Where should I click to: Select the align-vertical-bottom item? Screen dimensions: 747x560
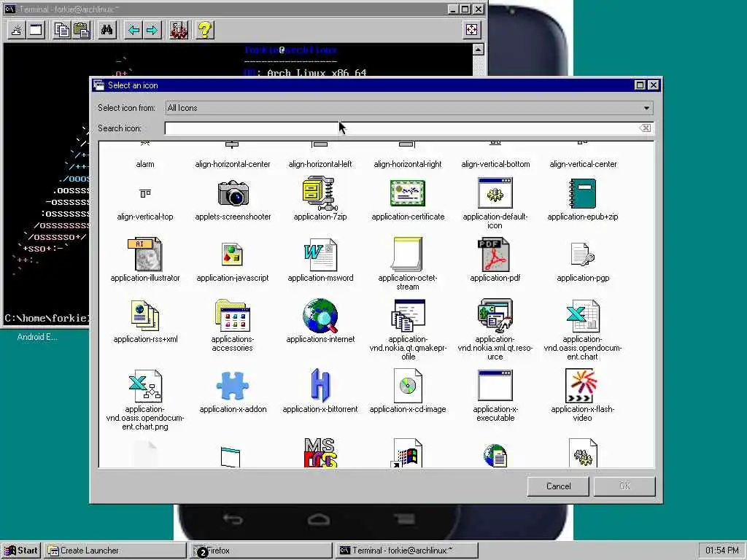[495, 164]
